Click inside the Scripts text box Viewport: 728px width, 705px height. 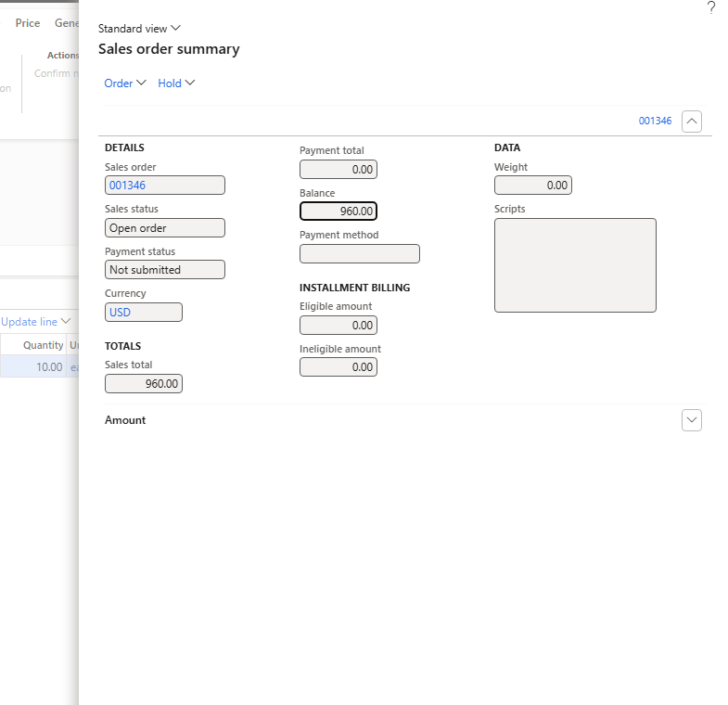pos(575,265)
